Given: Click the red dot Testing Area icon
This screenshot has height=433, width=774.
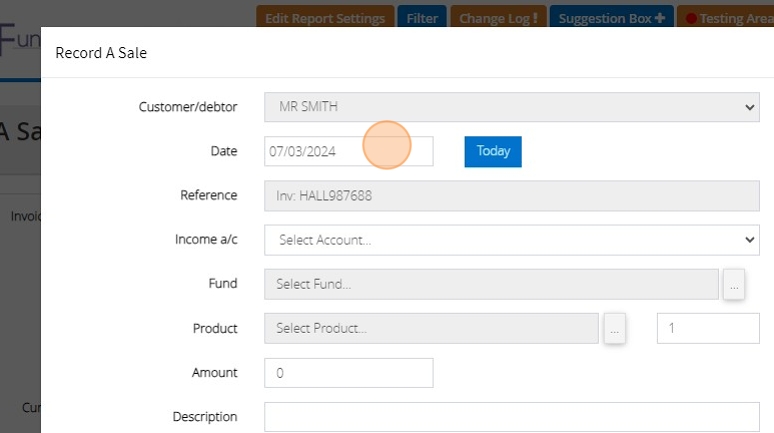Looking at the screenshot, I should click(690, 19).
